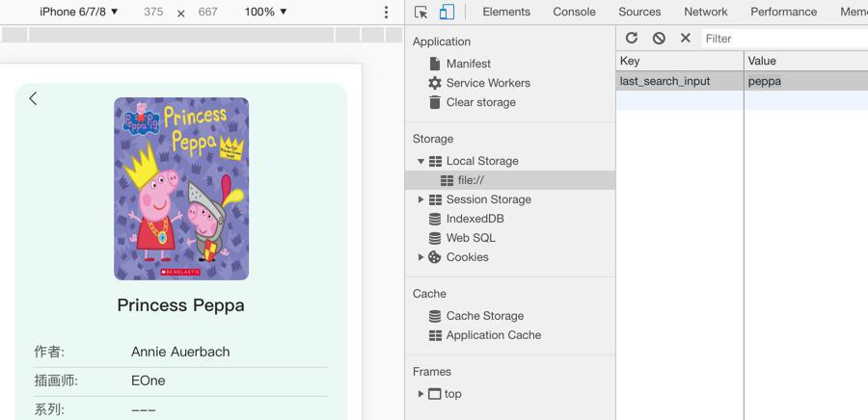Click the Web SQL database icon
This screenshot has width=868, height=420.
(435, 238)
